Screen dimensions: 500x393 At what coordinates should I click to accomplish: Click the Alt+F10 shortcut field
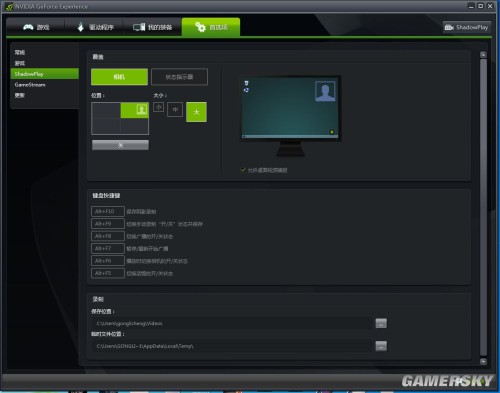click(108, 211)
